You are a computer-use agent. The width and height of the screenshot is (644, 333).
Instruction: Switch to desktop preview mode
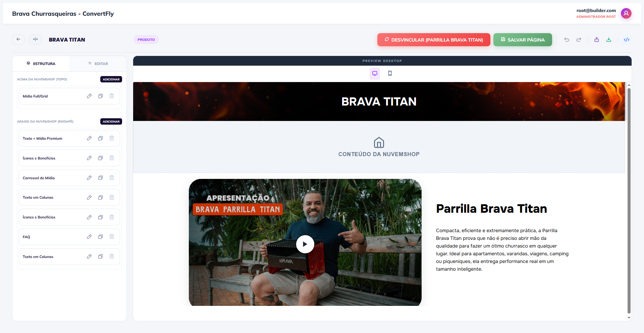375,73
